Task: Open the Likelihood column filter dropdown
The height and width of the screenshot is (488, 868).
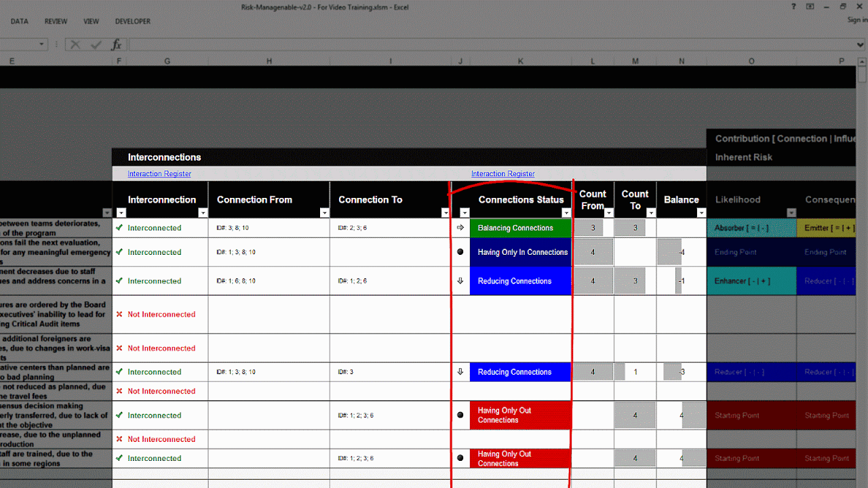Action: pos(791,213)
